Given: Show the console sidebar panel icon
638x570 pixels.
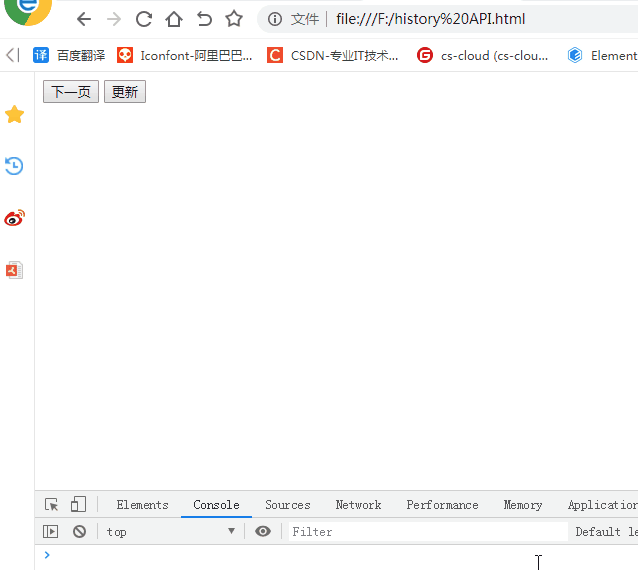Looking at the screenshot, I should 50,531.
